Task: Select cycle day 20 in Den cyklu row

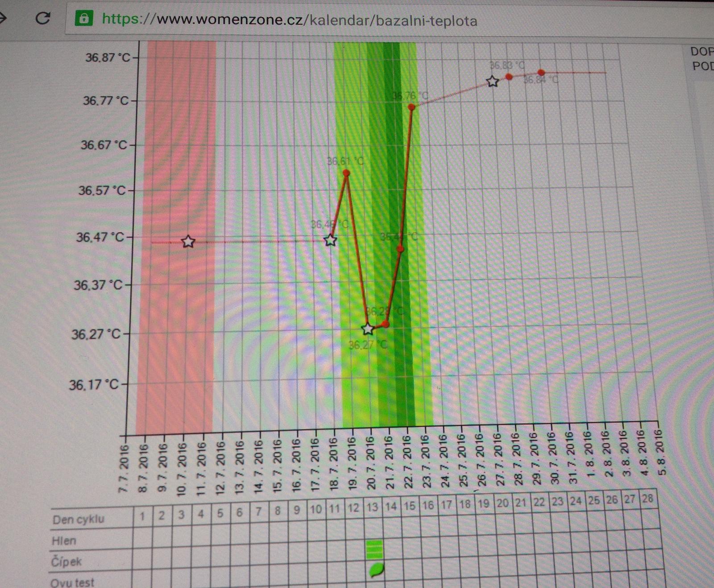Action: click(502, 503)
